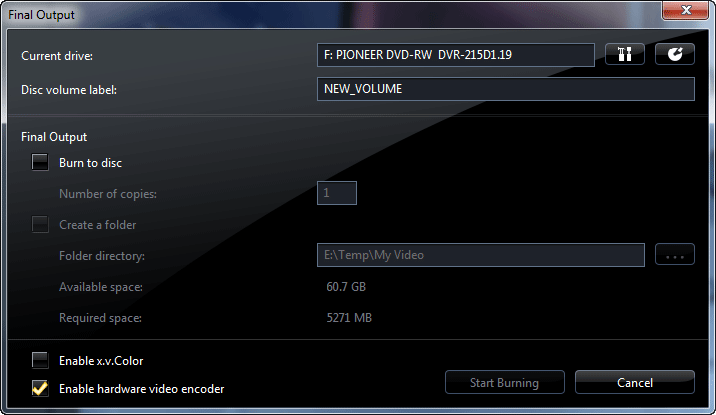
Task: Click the Disc volume label caption
Action: point(69,90)
